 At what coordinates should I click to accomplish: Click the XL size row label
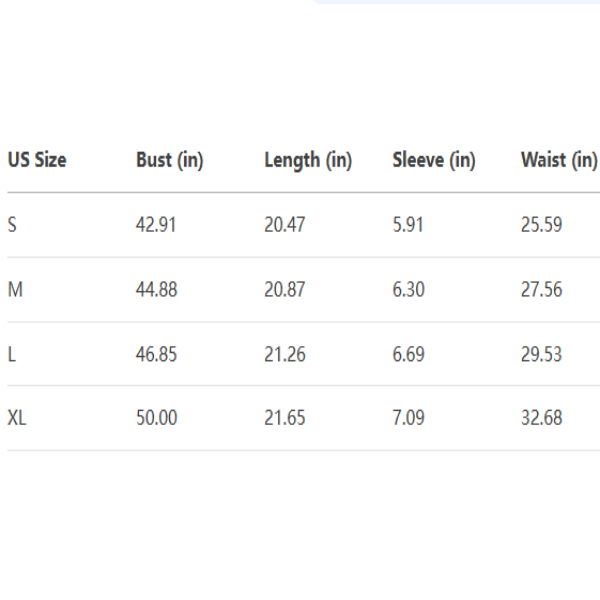point(17,418)
